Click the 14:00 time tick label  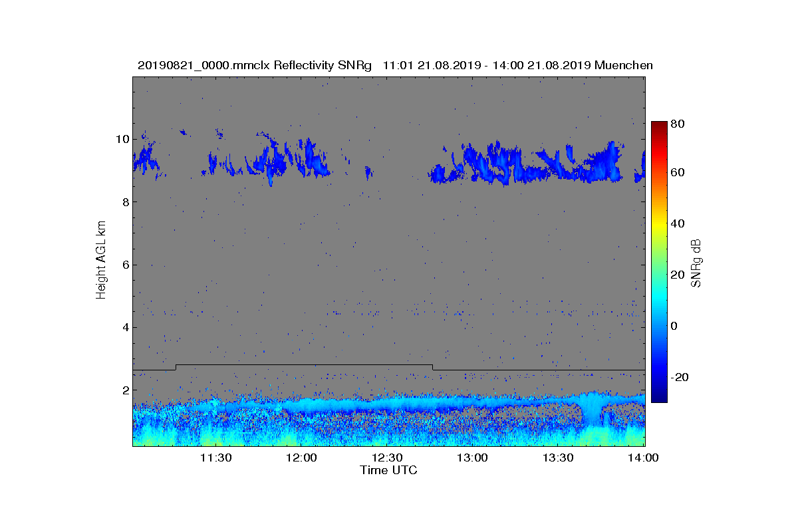pos(643,458)
